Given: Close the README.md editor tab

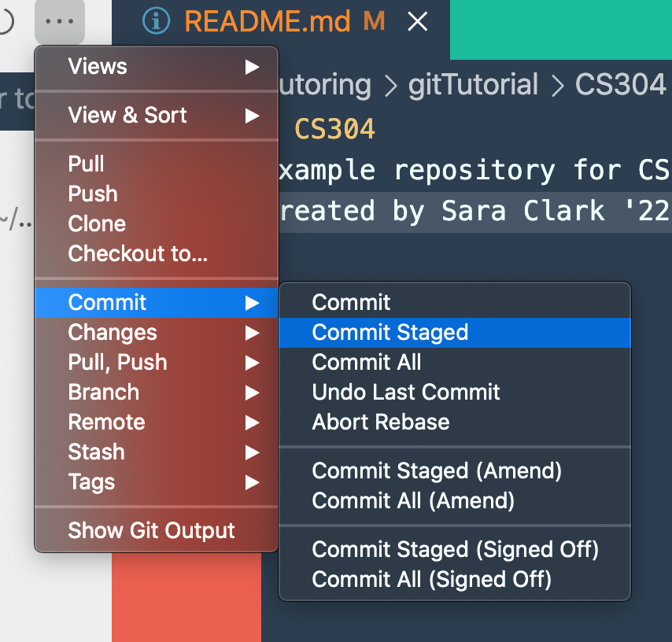Looking at the screenshot, I should (x=417, y=21).
